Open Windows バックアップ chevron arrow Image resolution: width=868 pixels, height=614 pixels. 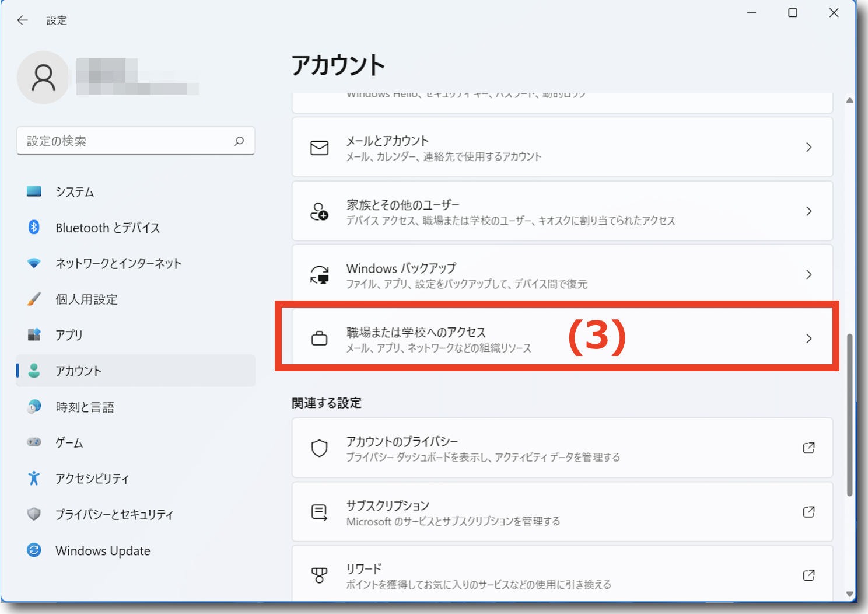pos(808,275)
